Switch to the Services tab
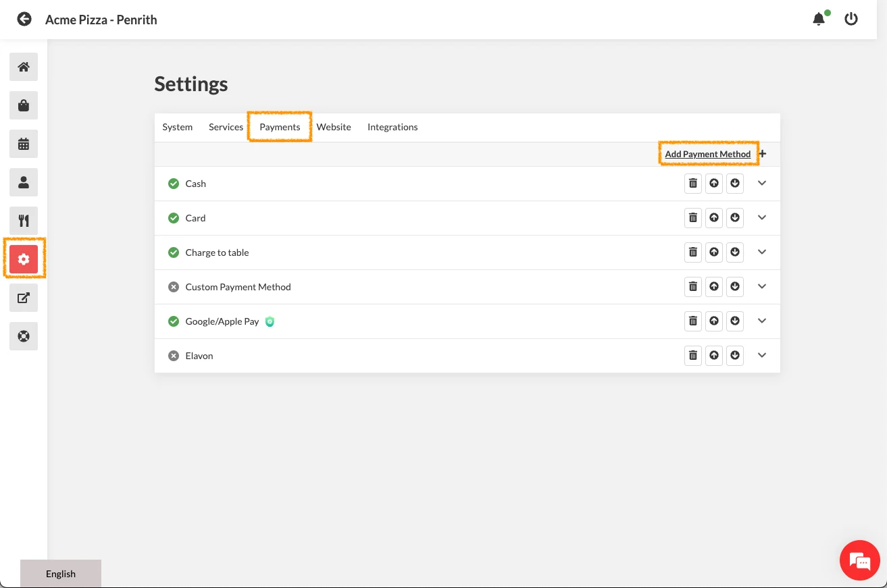Image resolution: width=887 pixels, height=588 pixels. click(x=226, y=127)
